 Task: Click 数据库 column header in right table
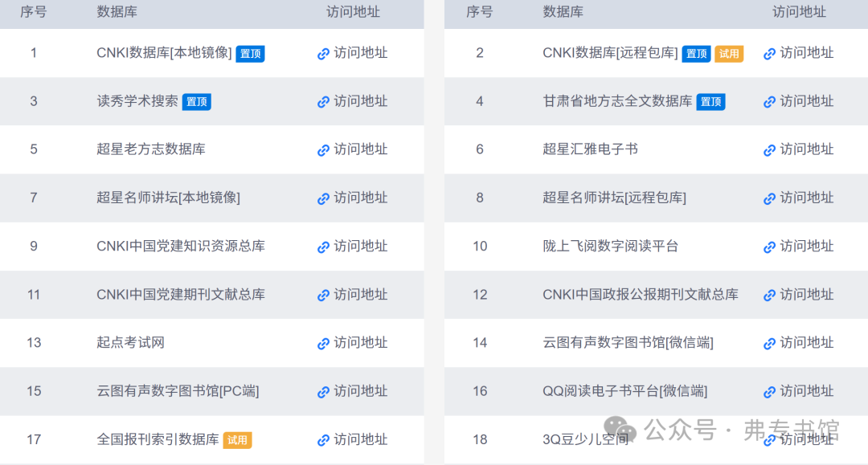pyautogui.click(x=563, y=11)
